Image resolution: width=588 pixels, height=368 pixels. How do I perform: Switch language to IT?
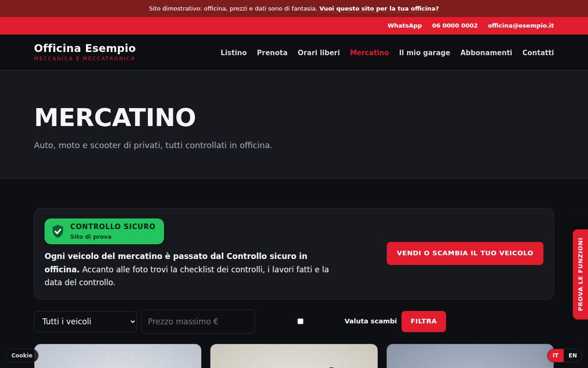(x=555, y=356)
